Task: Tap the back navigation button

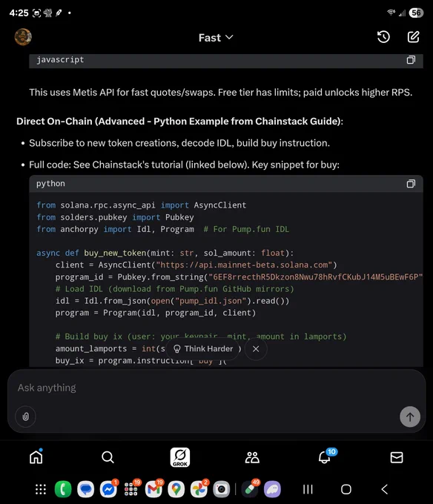Action: 385,489
